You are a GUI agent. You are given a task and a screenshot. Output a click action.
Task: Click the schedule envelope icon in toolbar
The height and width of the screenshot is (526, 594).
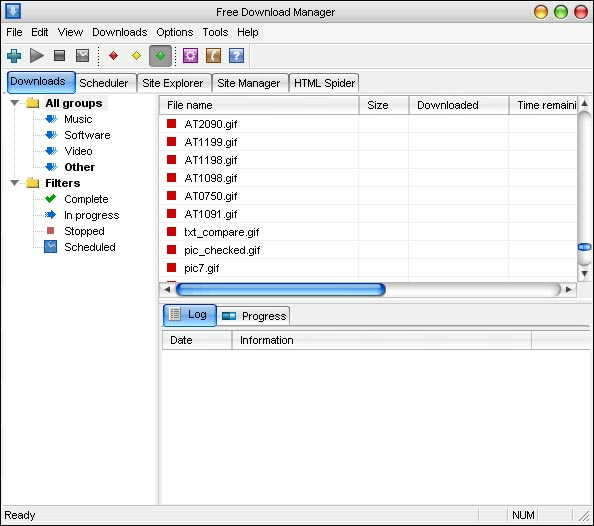[x=82, y=56]
